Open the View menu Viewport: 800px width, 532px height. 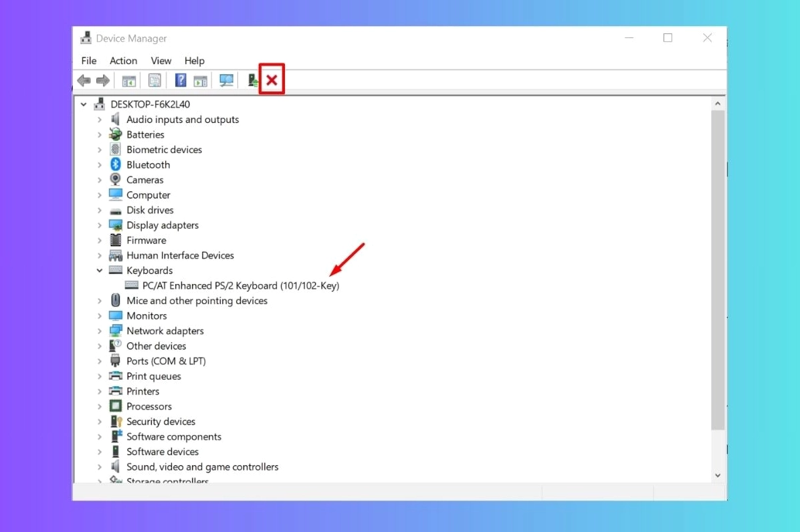[161, 61]
